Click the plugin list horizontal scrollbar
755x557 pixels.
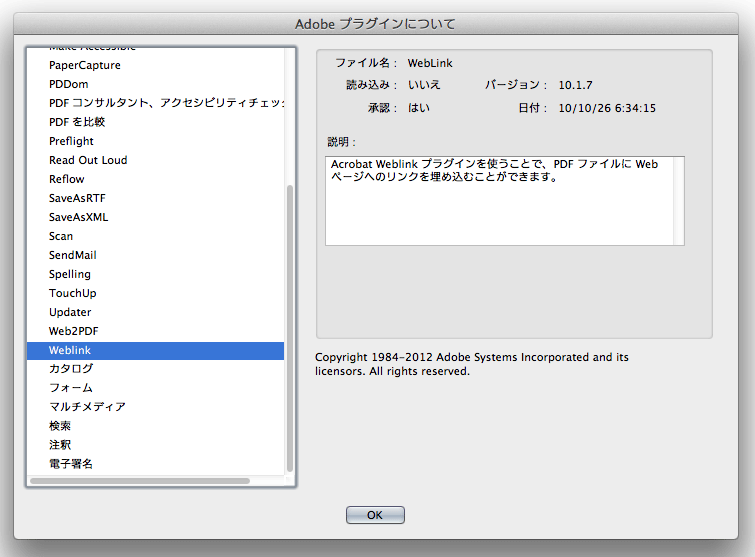pyautogui.click(x=140, y=481)
